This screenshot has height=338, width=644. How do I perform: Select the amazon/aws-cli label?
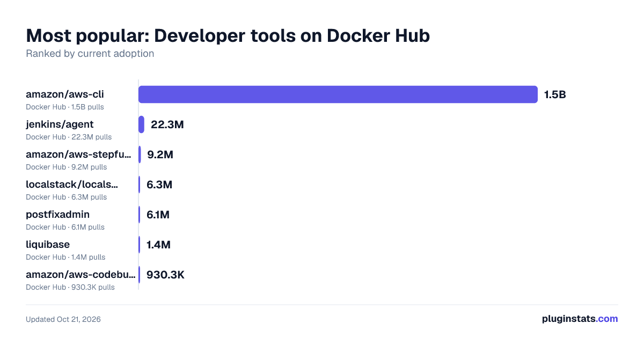click(65, 94)
